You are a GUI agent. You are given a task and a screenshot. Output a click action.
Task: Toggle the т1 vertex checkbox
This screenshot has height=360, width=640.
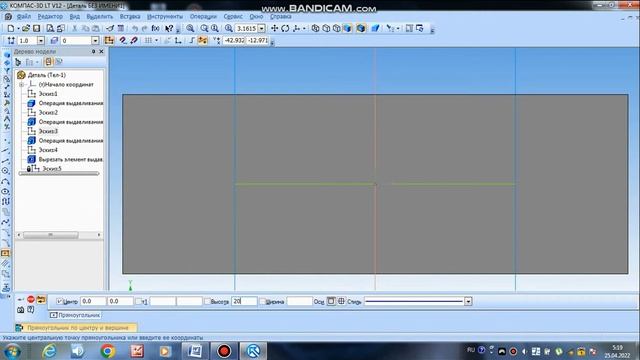tap(139, 302)
